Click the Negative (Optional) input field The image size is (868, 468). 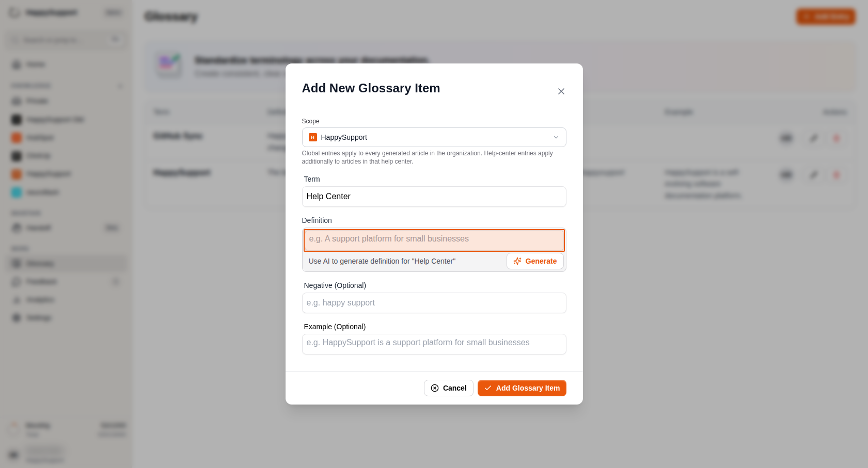(434, 303)
